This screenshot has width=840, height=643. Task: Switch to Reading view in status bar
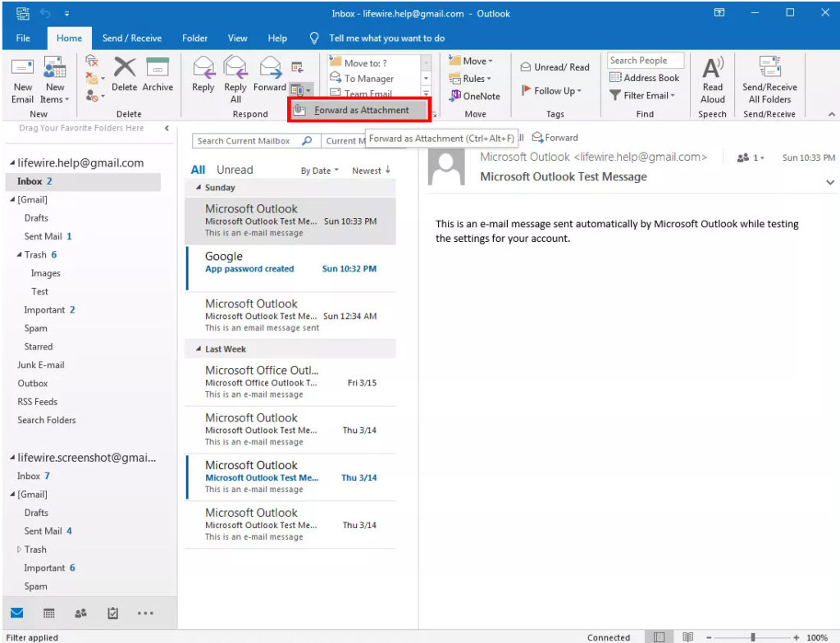pyautogui.click(x=688, y=636)
